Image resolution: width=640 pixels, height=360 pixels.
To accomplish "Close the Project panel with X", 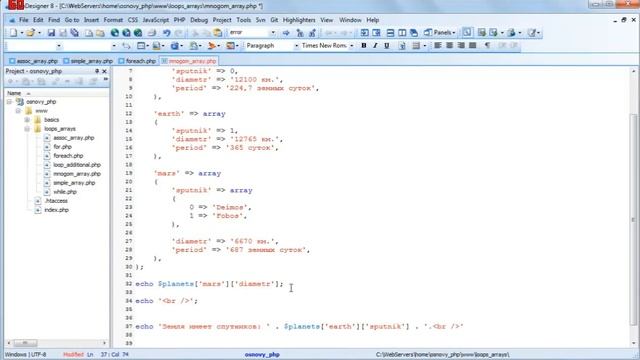I will pos(104,71).
